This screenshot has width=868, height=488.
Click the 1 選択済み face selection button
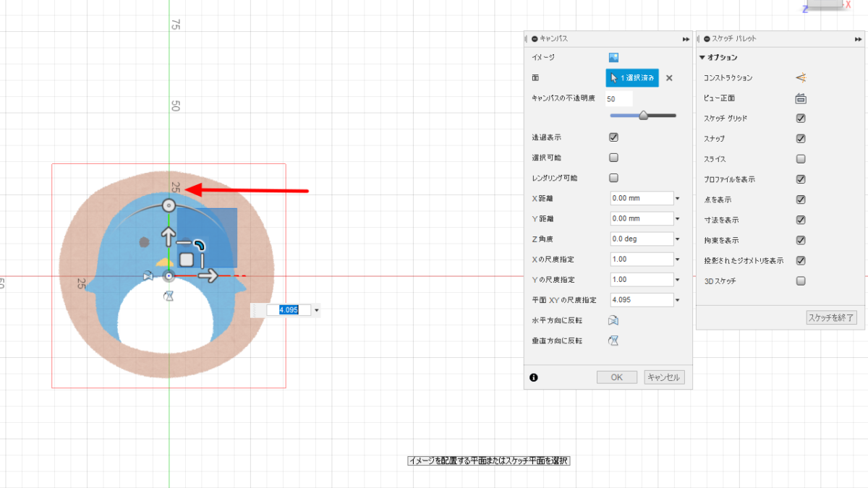click(x=632, y=78)
